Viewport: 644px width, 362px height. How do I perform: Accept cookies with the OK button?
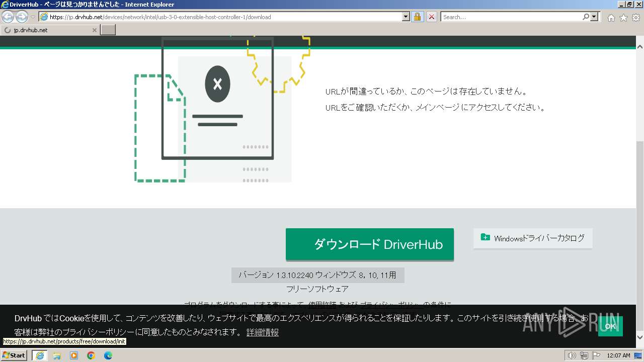pos(610,326)
